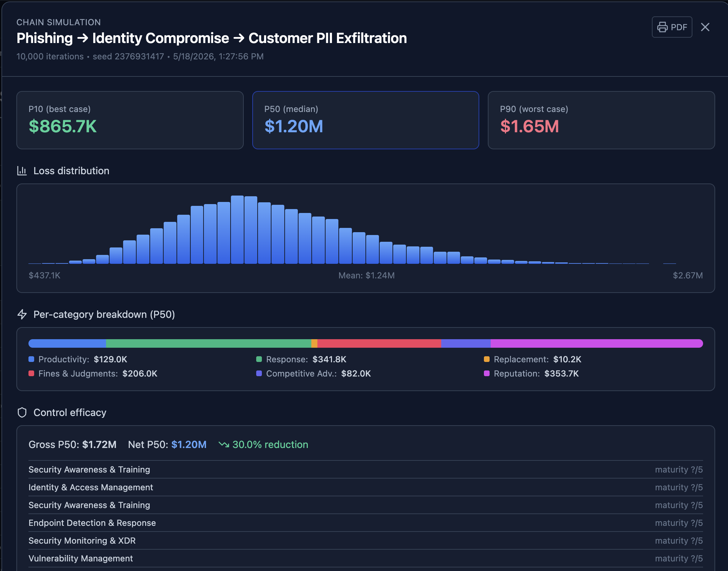Export the simulation as PDF
Image resolution: width=728 pixels, height=571 pixels.
[x=672, y=27]
